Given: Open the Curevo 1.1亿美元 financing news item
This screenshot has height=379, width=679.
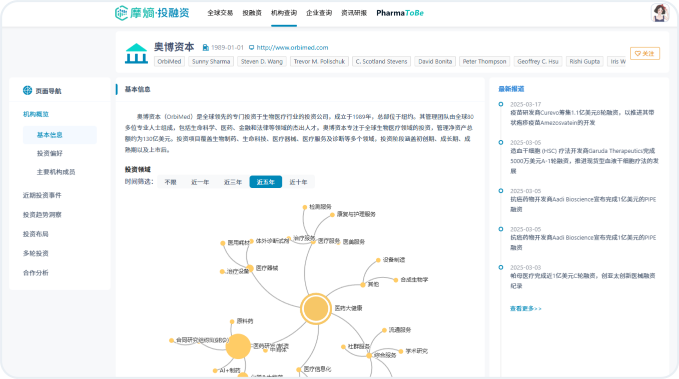Looking at the screenshot, I should point(582,117).
